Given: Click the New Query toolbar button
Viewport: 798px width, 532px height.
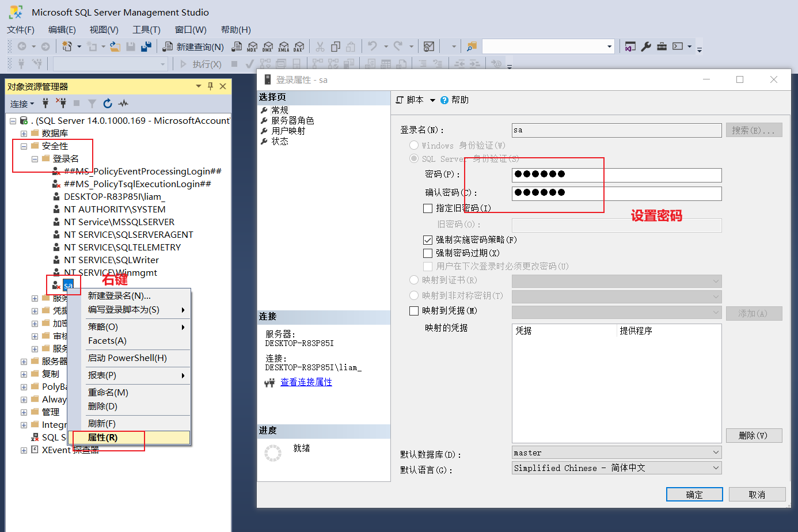Looking at the screenshot, I should 193,47.
